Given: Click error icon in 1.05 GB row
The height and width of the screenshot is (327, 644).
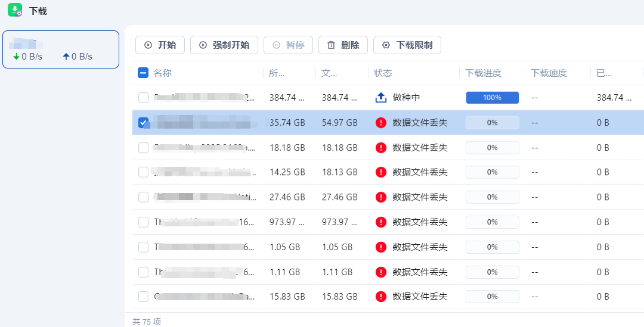Looking at the screenshot, I should point(381,247).
